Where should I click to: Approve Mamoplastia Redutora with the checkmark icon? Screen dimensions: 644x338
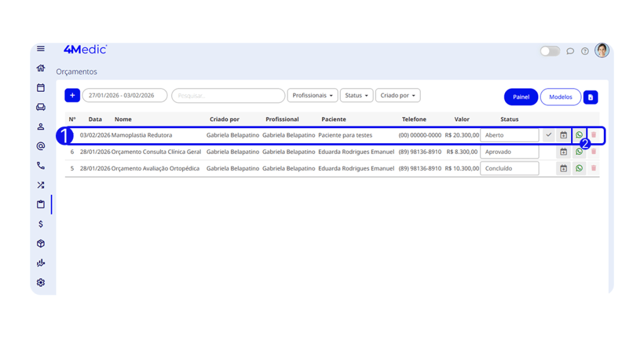548,135
